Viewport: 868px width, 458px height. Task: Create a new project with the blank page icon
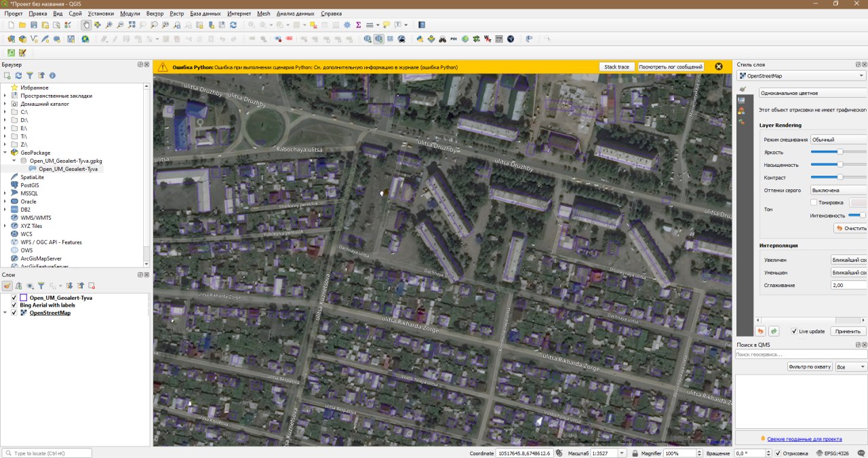tap(11, 25)
